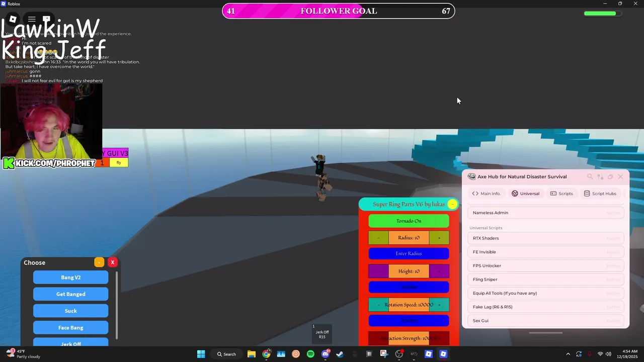Viewport: 644px width, 362px height.
Task: Switch to the Script Hubs tab
Action: click(600, 194)
